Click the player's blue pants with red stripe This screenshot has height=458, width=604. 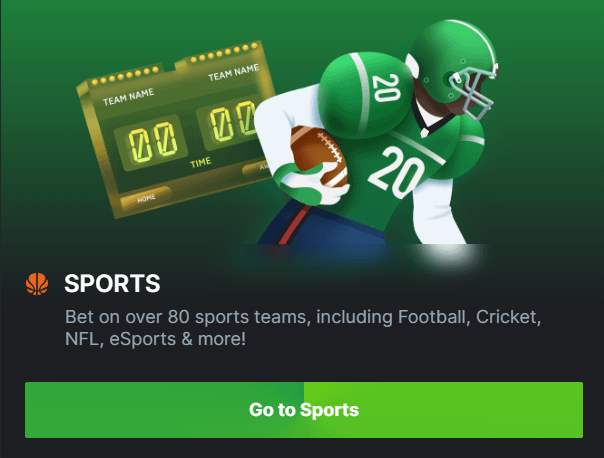[320, 223]
